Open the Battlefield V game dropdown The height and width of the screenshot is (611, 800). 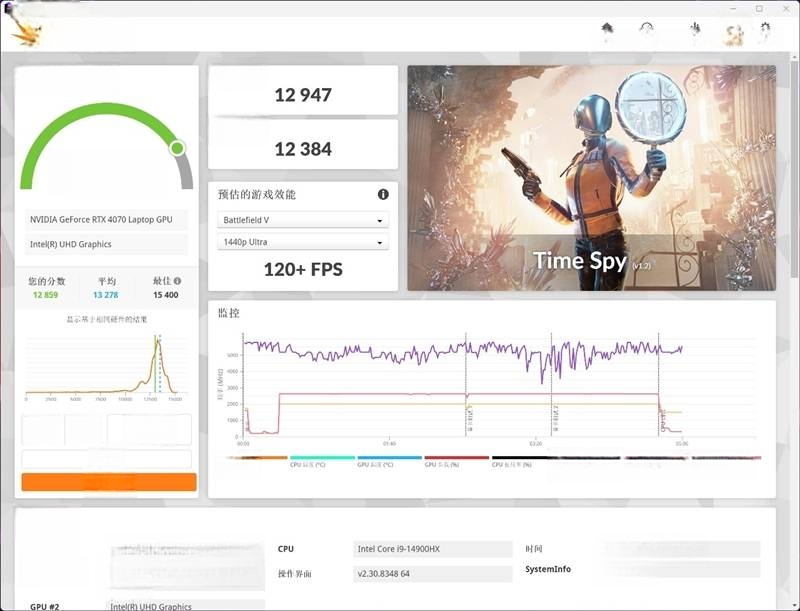303,220
